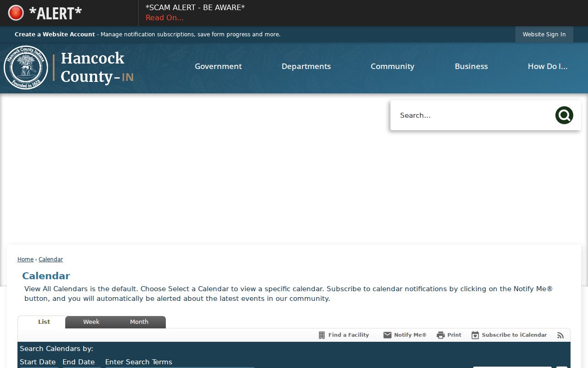Click the search magnifier button

(x=564, y=115)
